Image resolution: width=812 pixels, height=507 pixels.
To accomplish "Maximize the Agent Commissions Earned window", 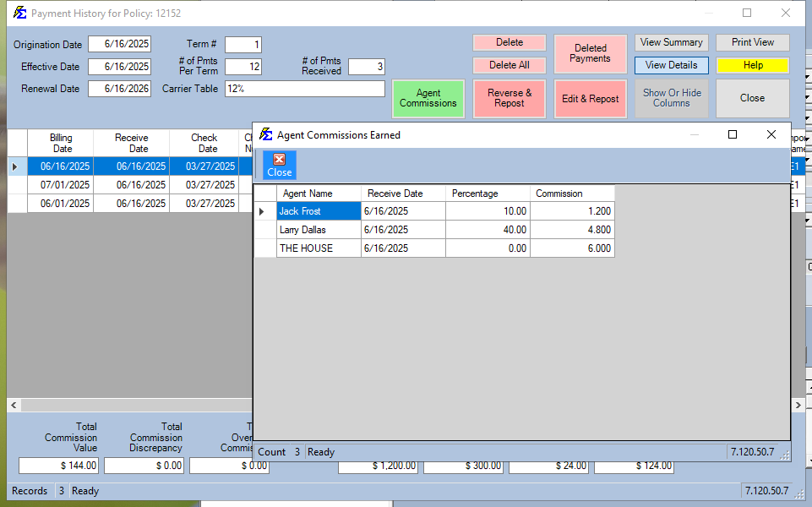I will pyautogui.click(x=733, y=135).
